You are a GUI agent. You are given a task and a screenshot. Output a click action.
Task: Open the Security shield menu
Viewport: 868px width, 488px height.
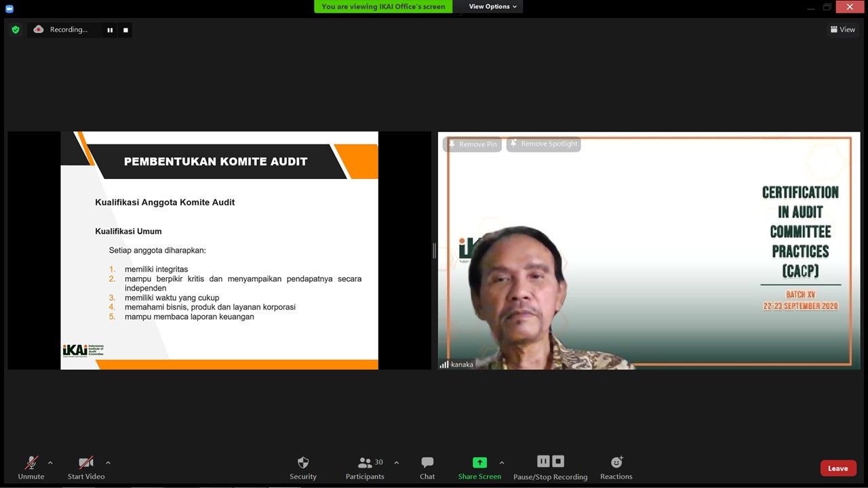303,468
